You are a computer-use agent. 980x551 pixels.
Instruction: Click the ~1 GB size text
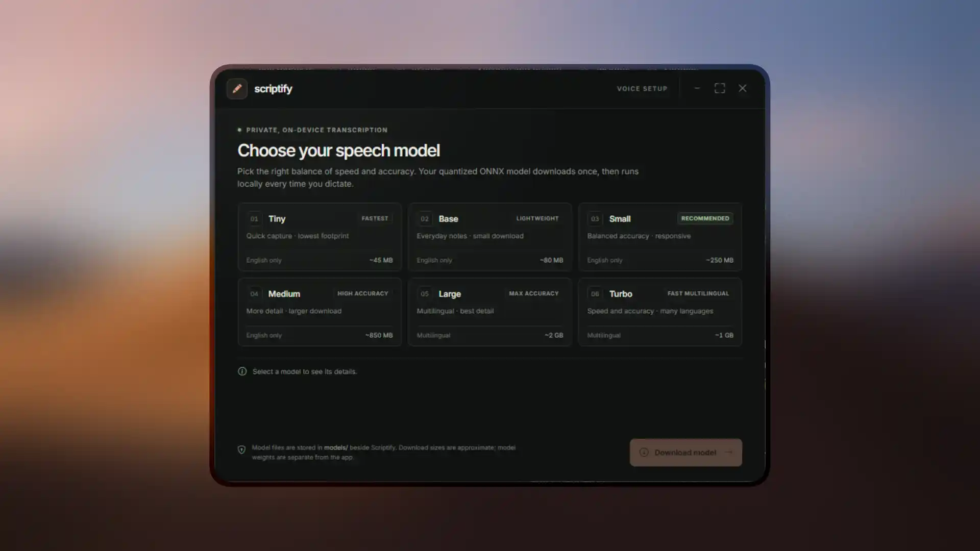[x=724, y=335]
